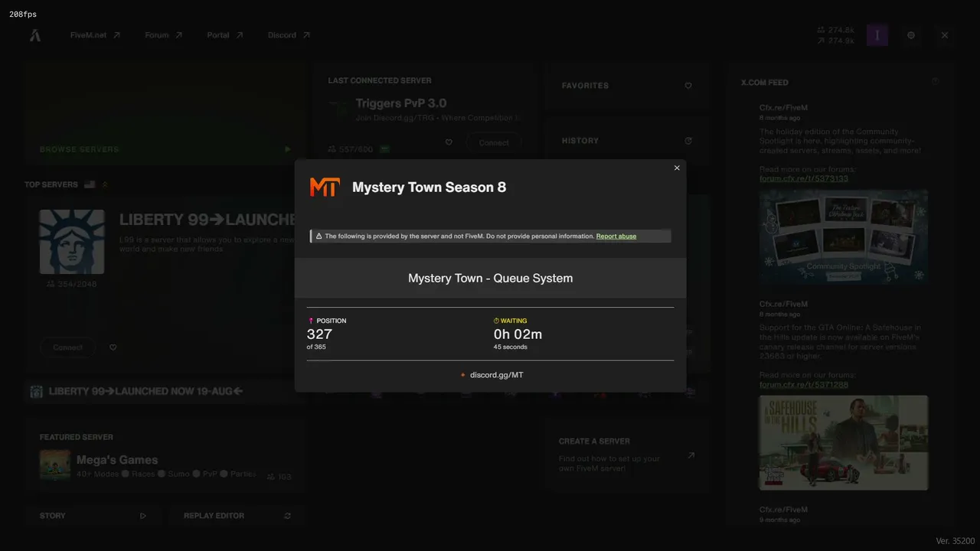This screenshot has height=551, width=980.
Task: Connect to the Liberty 99 server
Action: click(x=67, y=347)
